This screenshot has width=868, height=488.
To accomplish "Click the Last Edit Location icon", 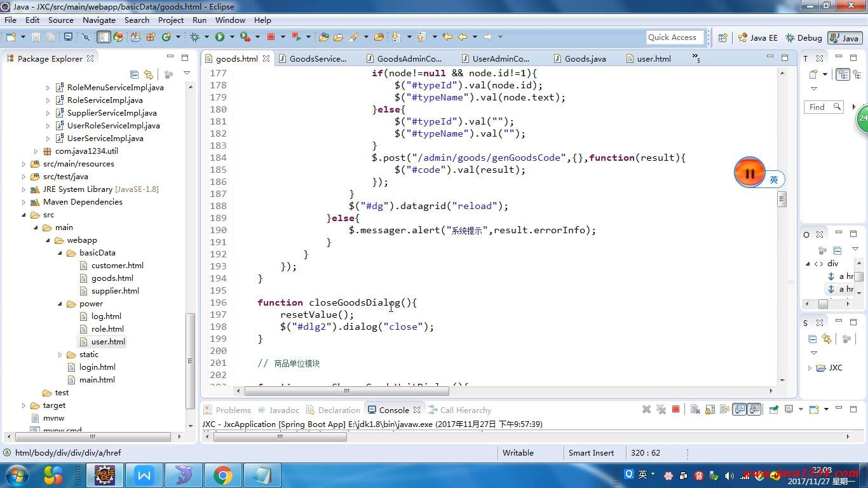I will click(447, 37).
